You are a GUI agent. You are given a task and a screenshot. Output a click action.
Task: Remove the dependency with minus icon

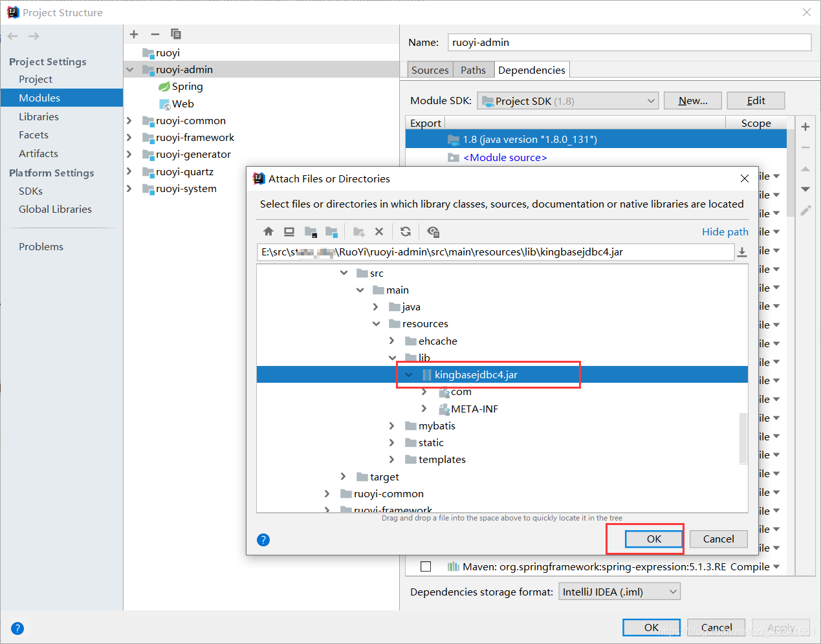click(805, 148)
